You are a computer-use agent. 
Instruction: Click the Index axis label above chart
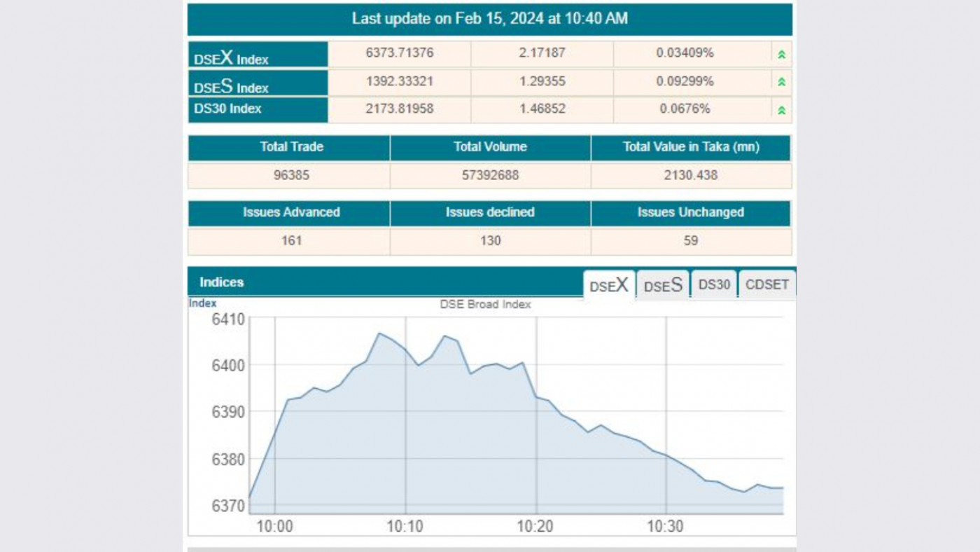pyautogui.click(x=202, y=303)
